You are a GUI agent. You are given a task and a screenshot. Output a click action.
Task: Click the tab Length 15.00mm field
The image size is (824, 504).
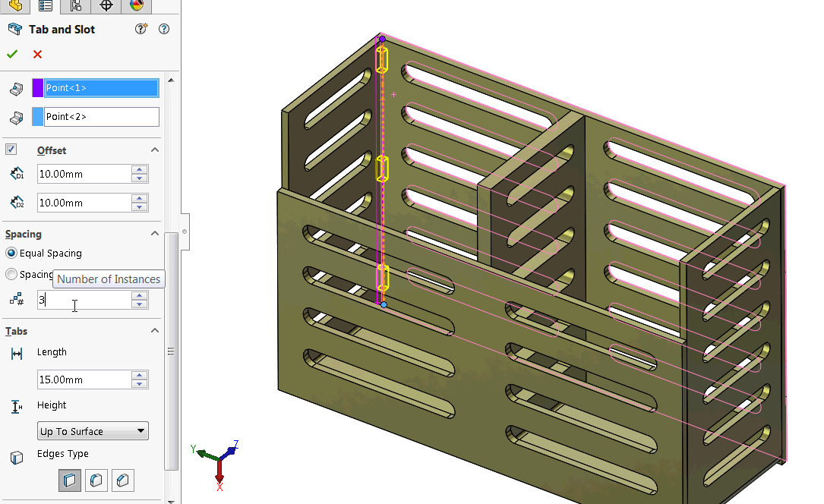point(84,380)
